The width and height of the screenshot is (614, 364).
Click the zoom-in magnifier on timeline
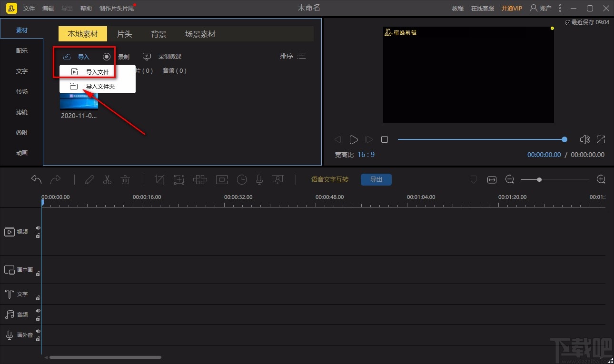pyautogui.click(x=601, y=179)
